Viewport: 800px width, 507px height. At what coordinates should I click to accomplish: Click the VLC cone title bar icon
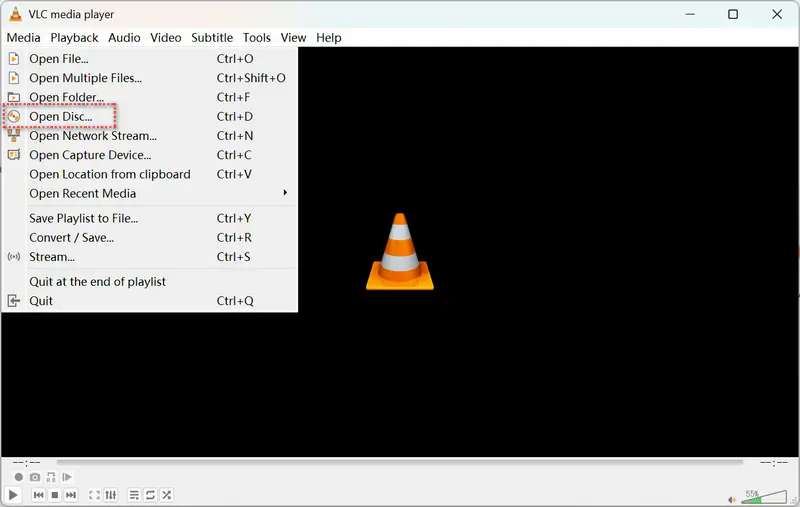click(x=15, y=14)
